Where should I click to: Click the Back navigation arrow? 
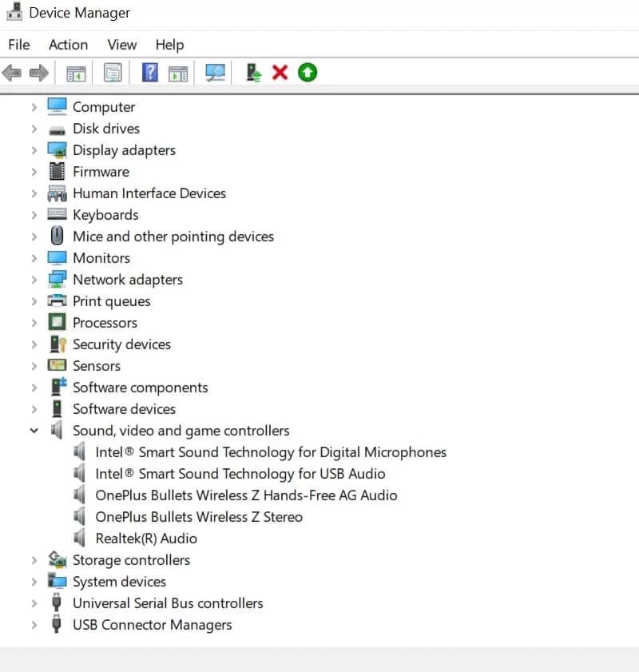click(x=11, y=73)
